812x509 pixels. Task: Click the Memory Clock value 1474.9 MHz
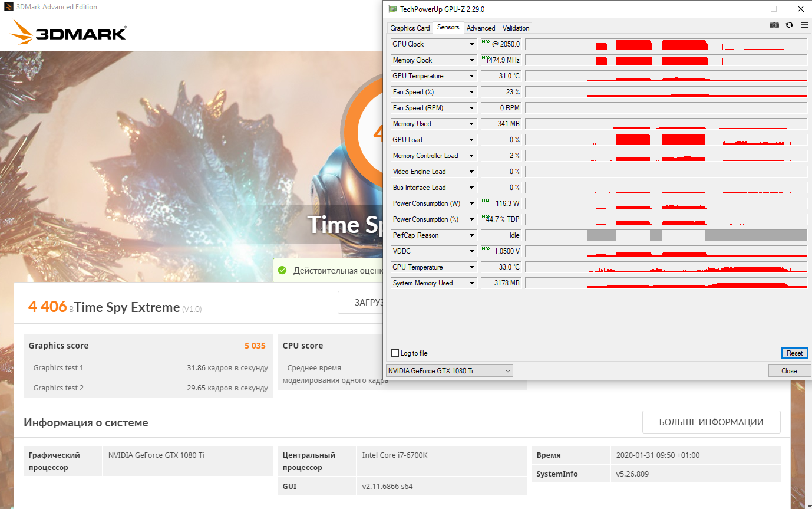(x=501, y=60)
